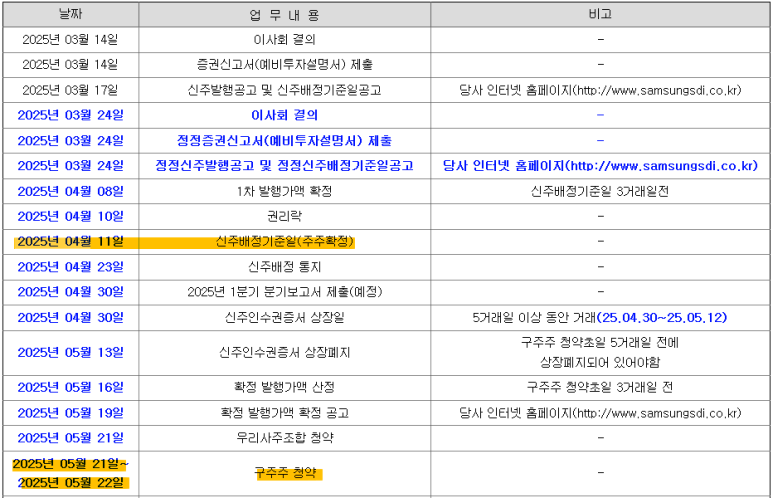Screen dimensions: 773x498
Task: Click highlighted date '2025년 04월 11일'
Action: pos(70,242)
